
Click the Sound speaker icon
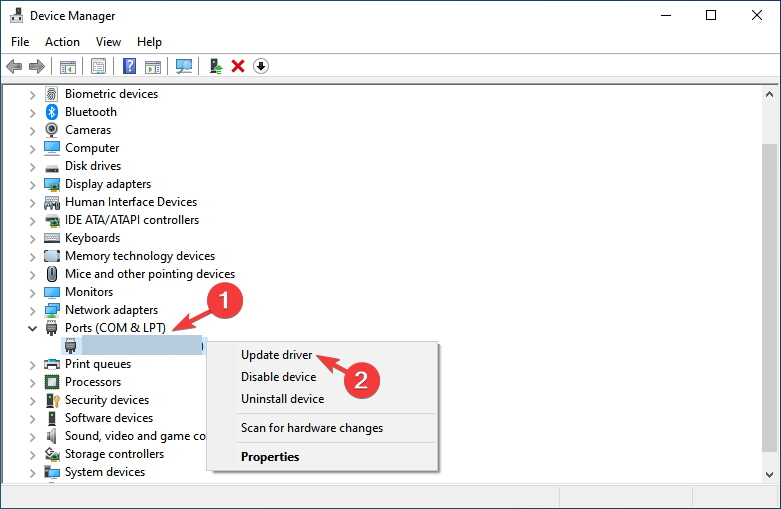pos(52,436)
